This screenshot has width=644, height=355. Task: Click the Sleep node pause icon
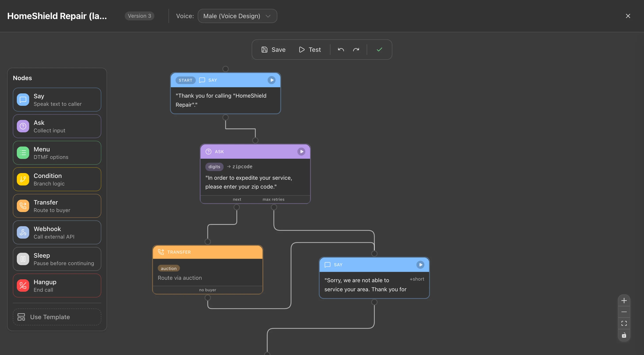[23, 259]
